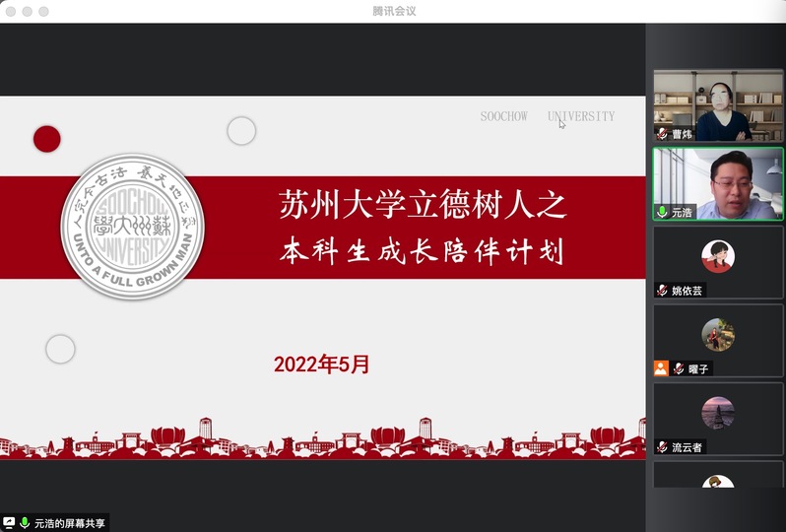Screen dimensions: 786x532
Task: Click the dark red circle on the slide
Action: pos(46,139)
